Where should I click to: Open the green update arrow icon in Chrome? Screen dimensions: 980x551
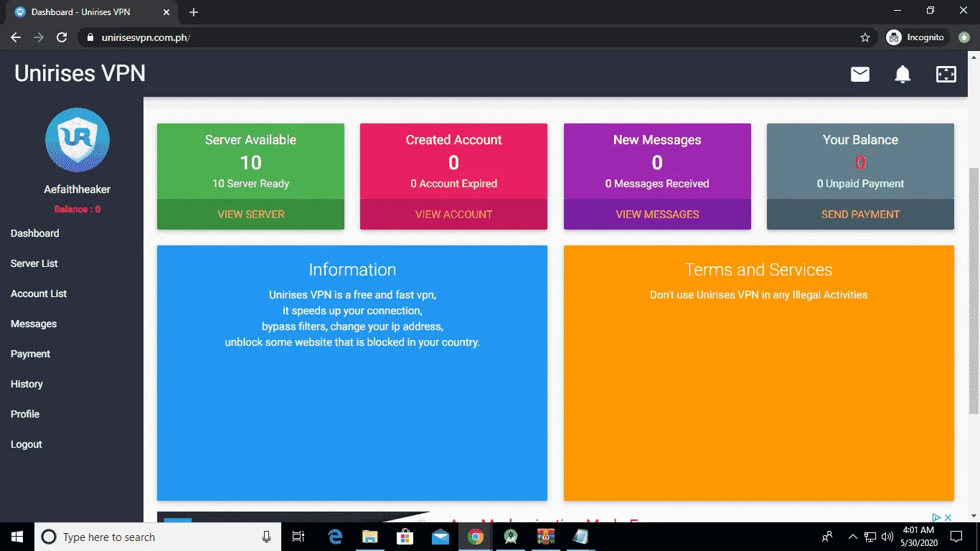click(x=965, y=37)
